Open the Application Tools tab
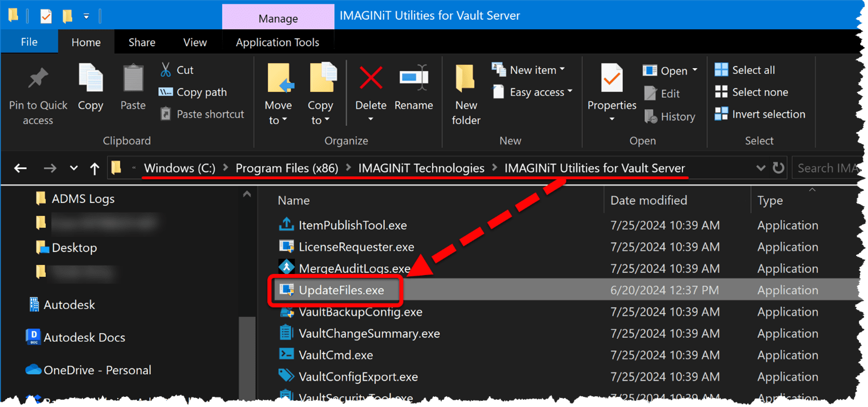This screenshot has height=407, width=868. pos(278,42)
